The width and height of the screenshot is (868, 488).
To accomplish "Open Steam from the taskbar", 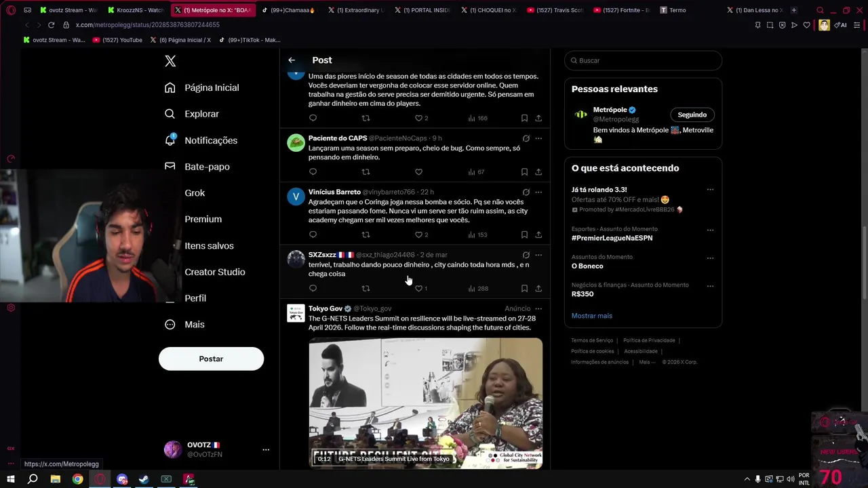I will tap(144, 479).
